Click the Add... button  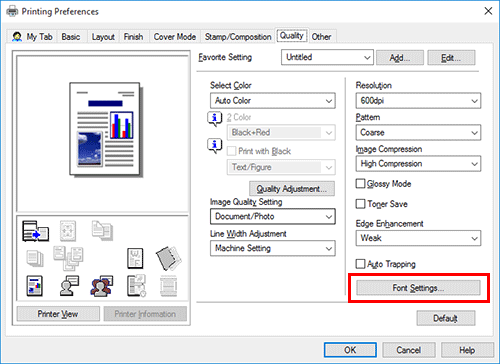pos(400,58)
